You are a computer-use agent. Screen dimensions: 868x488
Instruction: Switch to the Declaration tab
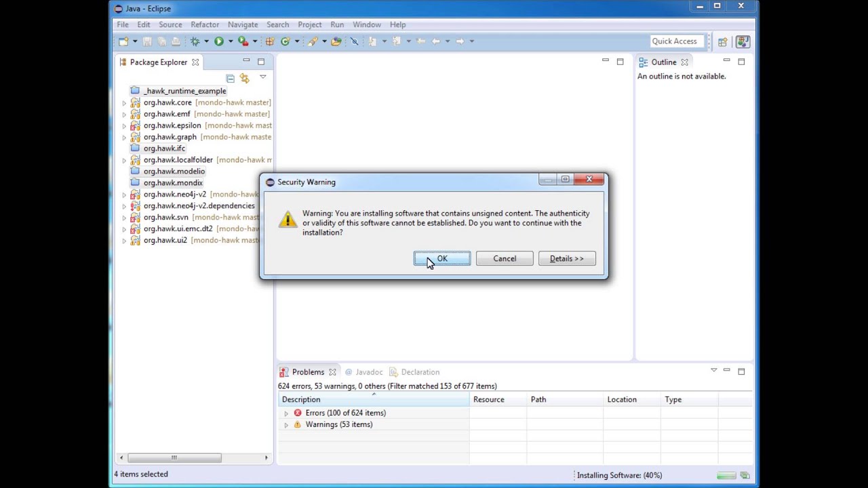(414, 372)
